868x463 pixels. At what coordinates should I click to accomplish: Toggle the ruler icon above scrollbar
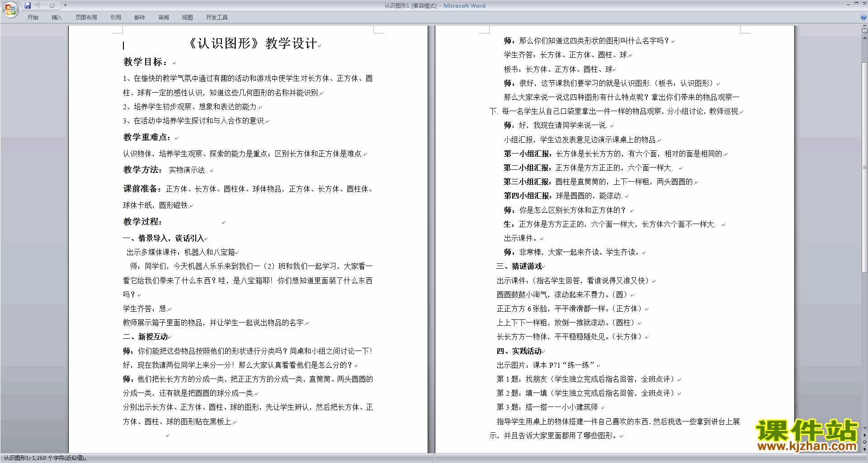click(864, 30)
